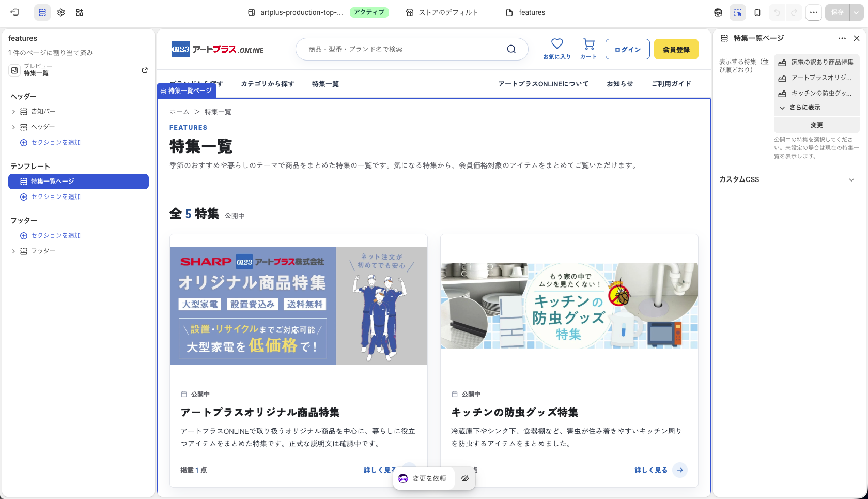
Task: Close the 特集一覧ページ settings panel
Action: pos(857,38)
